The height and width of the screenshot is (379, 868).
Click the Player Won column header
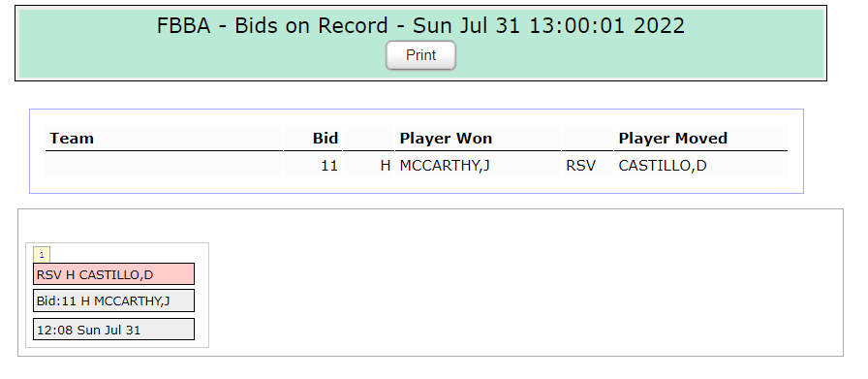click(x=446, y=138)
